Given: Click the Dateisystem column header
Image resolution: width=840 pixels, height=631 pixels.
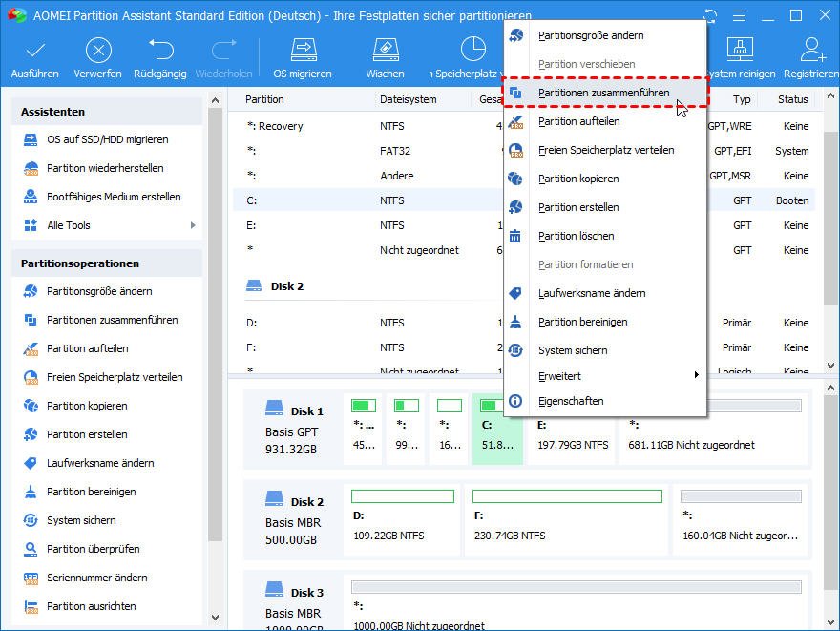Looking at the screenshot, I should click(x=409, y=99).
